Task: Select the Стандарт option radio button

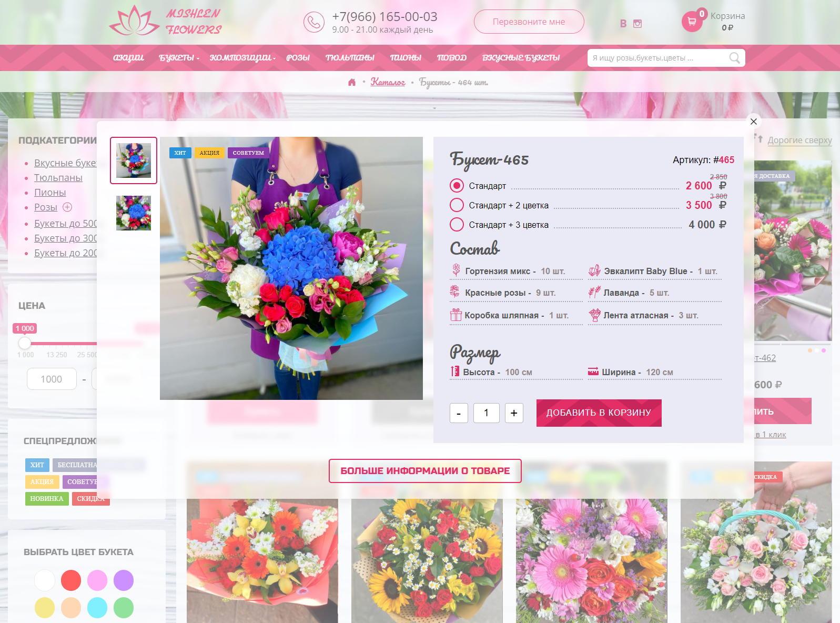Action: coord(457,185)
